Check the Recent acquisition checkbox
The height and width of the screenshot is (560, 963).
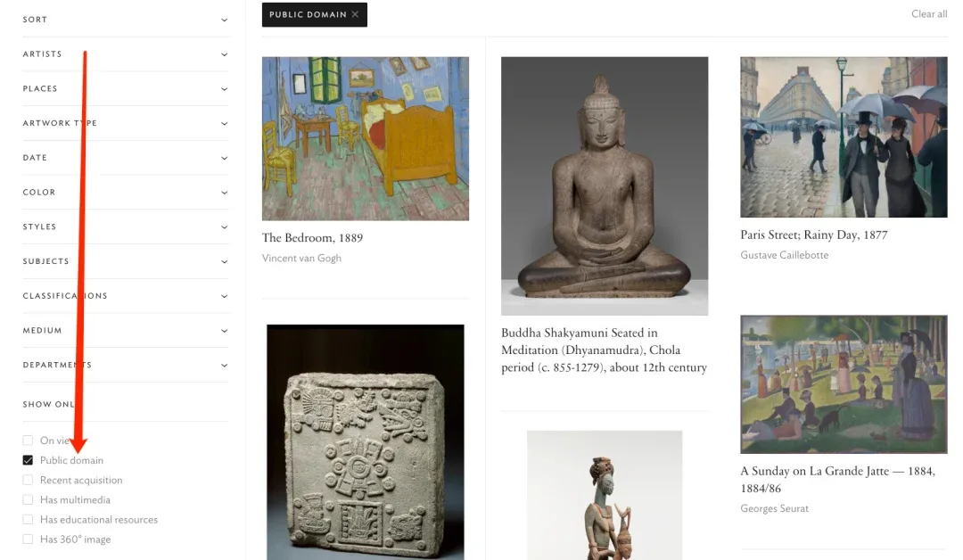click(28, 480)
